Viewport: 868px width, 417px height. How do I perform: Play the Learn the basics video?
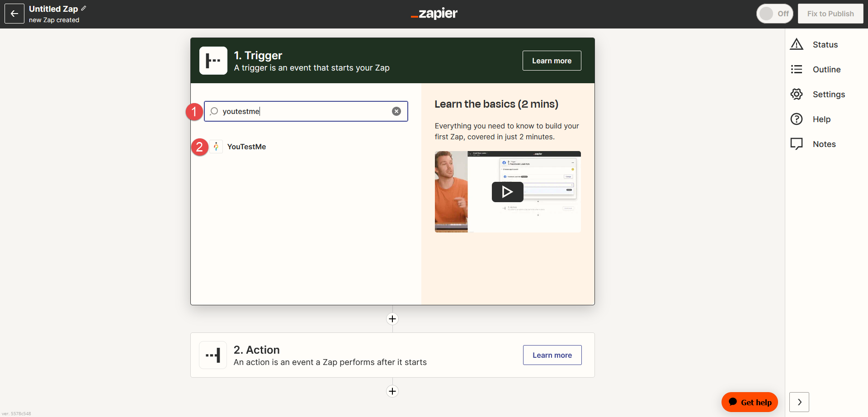508,192
